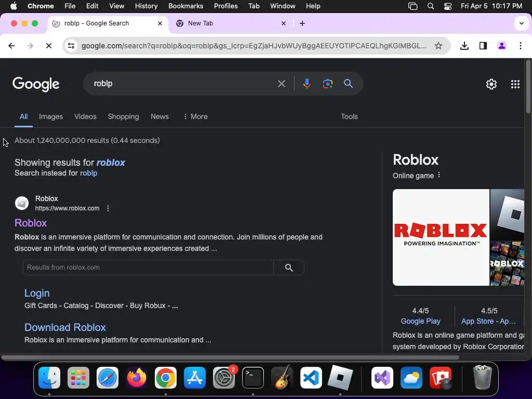Click the Results from roblox.com search field
The image size is (532, 399).
tap(148, 268)
